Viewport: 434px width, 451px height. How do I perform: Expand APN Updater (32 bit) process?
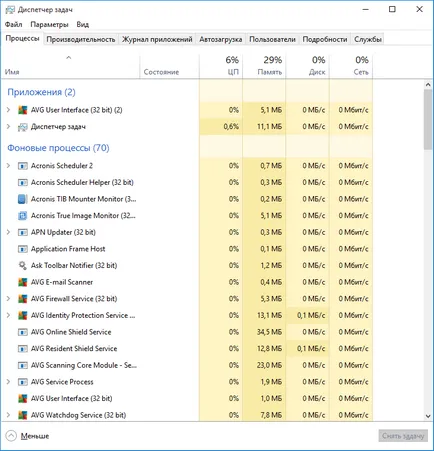coord(8,232)
